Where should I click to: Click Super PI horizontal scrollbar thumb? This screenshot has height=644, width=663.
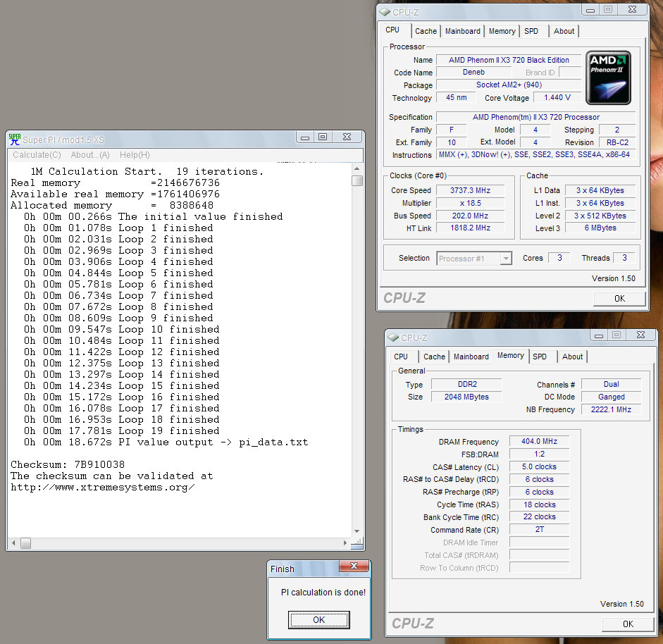tap(26, 543)
